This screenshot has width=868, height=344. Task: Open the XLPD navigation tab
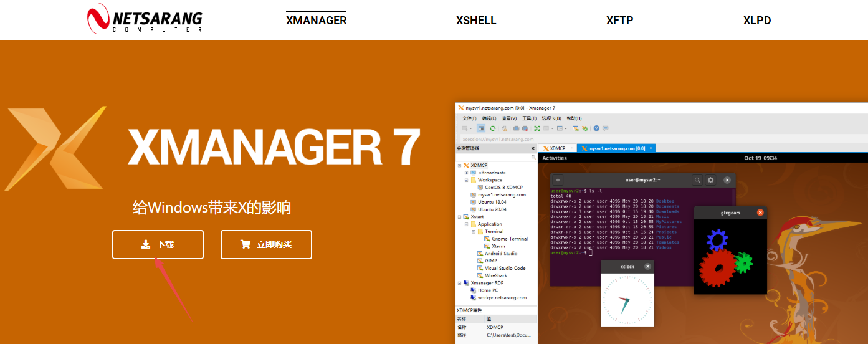coord(757,20)
